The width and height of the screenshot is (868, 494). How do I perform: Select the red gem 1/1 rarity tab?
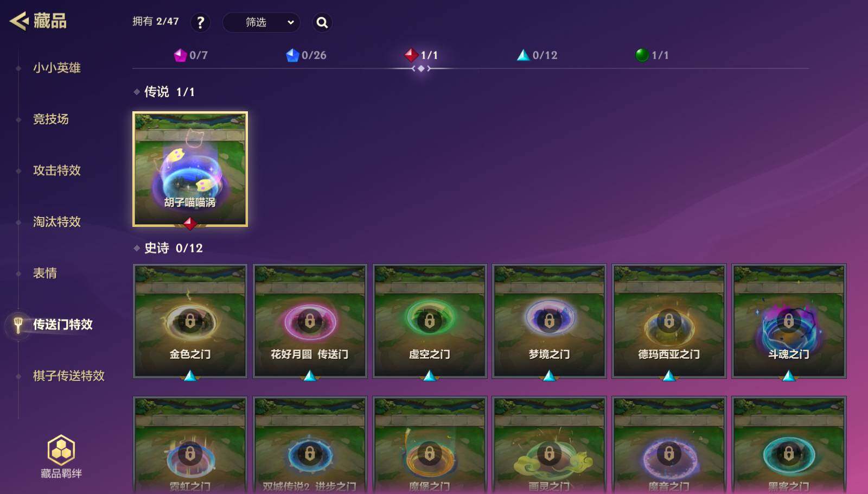(421, 55)
